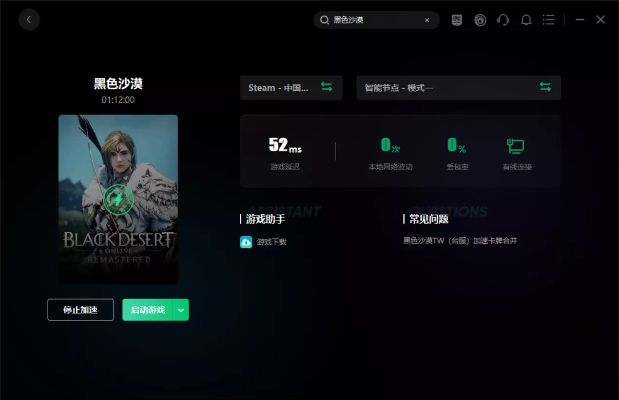619x400 pixels.
Task: Open the list menu icon
Action: [548, 20]
